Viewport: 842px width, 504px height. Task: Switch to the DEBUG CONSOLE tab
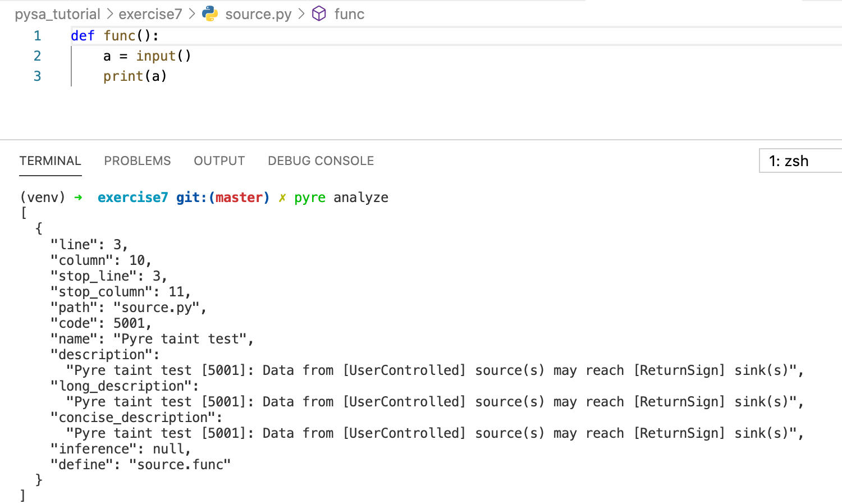pyautogui.click(x=321, y=161)
